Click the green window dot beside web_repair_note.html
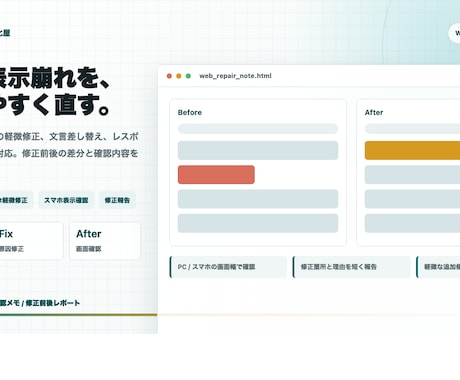460x380 pixels. [x=188, y=76]
